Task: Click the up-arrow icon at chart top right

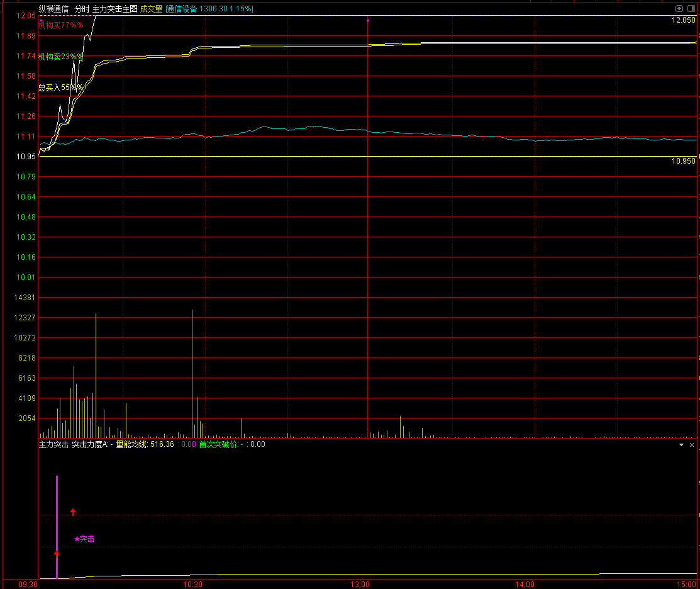Action: 679,9
